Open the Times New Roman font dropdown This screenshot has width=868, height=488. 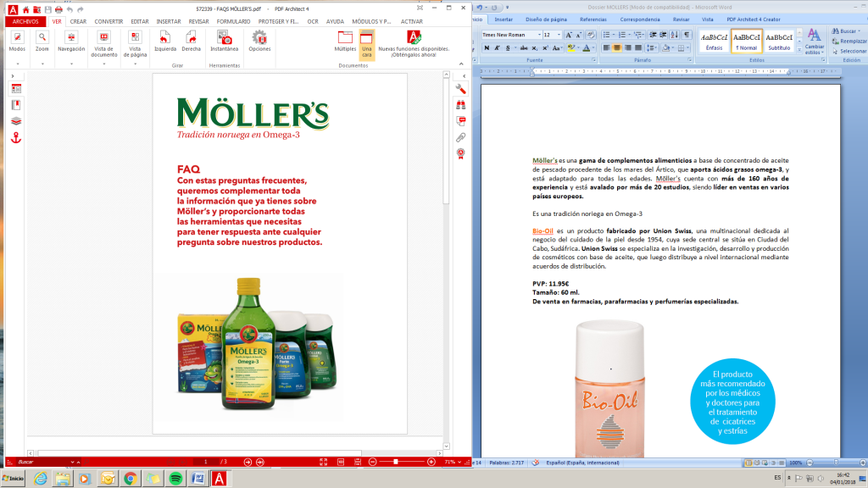point(540,34)
